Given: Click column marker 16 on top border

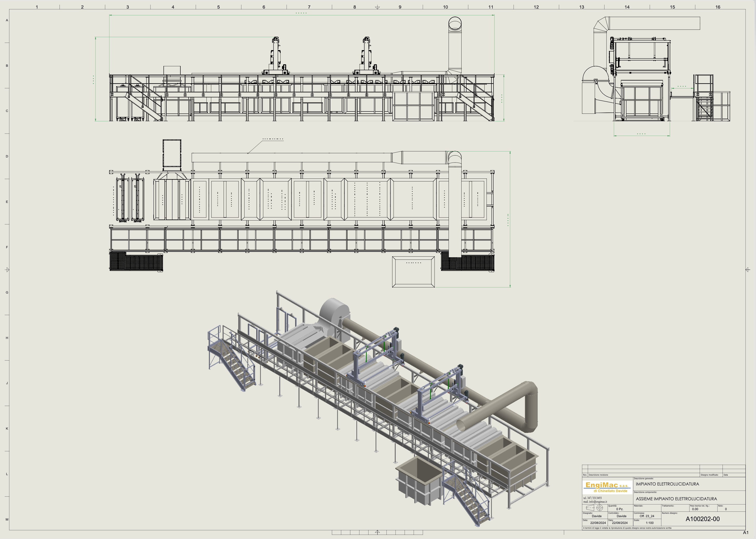Looking at the screenshot, I should tap(718, 7).
